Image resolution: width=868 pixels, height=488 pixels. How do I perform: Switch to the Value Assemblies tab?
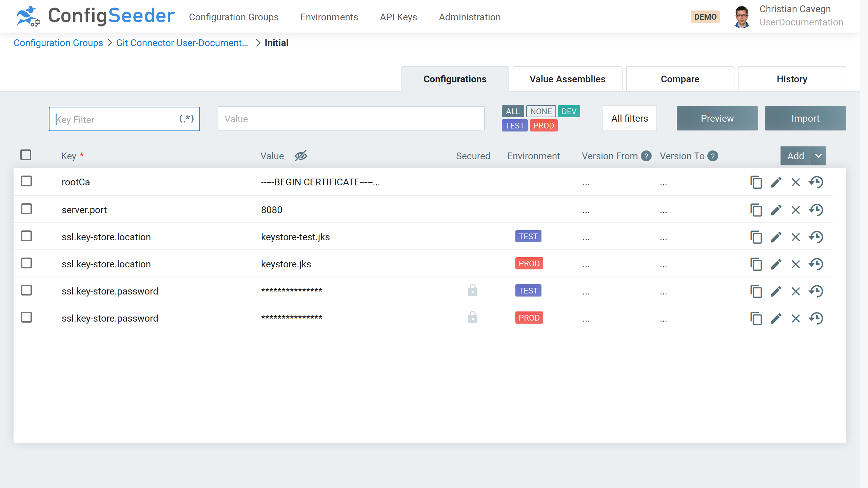(x=567, y=79)
